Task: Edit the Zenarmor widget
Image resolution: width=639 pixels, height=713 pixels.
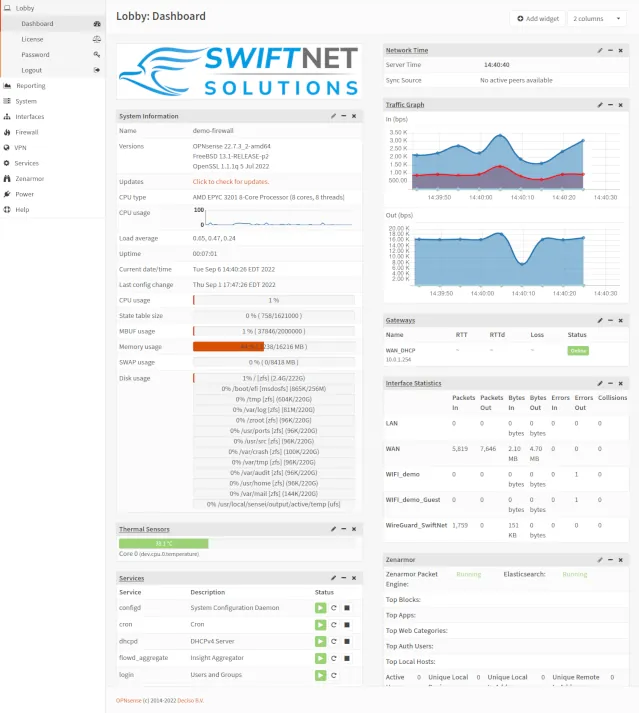Action: [x=600, y=560]
